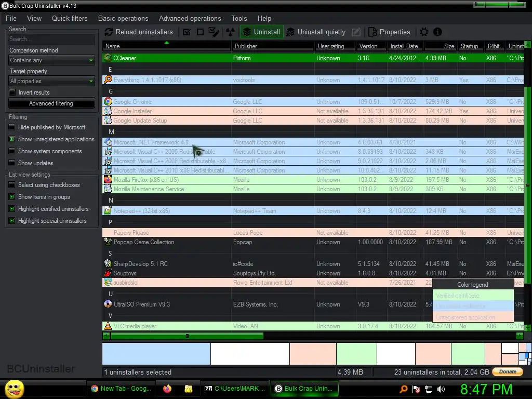Toggle Show unregistered applications checkbox
The width and height of the screenshot is (532, 399).
pos(12,139)
